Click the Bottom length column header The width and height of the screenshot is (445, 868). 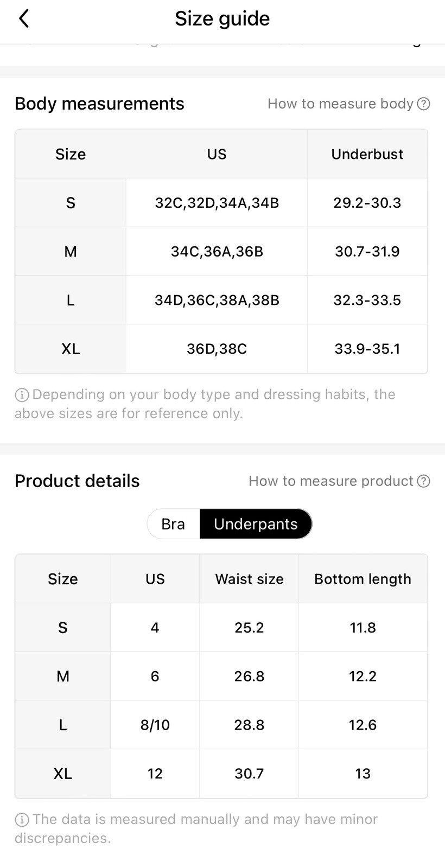[363, 579]
